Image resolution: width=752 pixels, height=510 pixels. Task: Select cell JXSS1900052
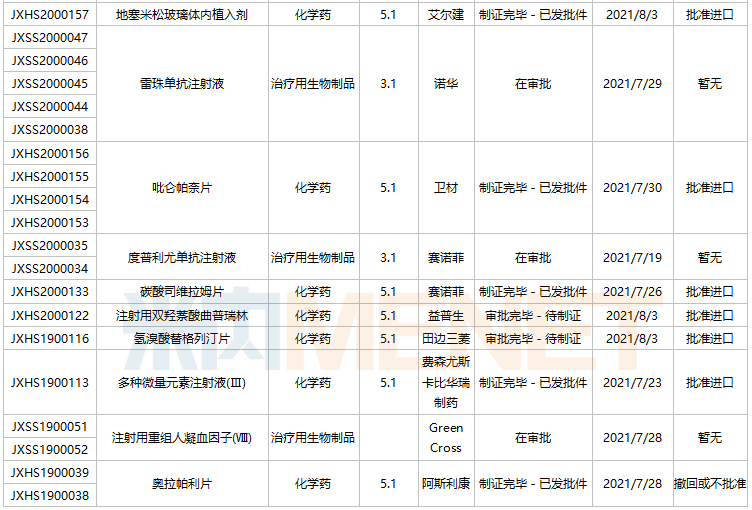[x=50, y=450]
